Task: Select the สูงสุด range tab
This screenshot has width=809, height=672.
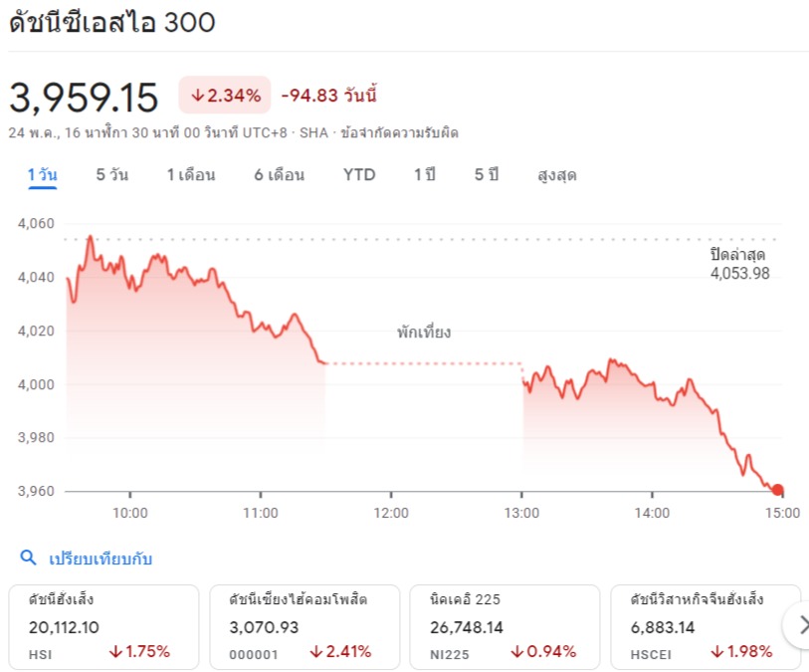Action: pos(556,175)
